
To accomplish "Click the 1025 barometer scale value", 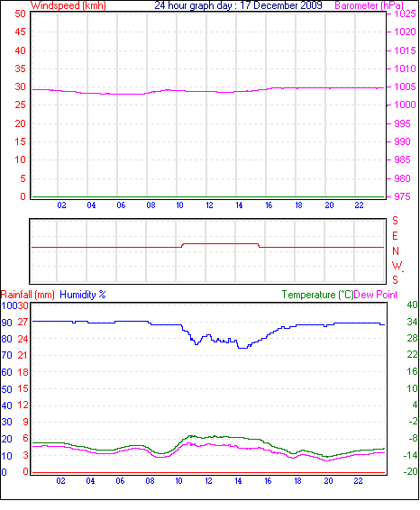I will click(405, 14).
